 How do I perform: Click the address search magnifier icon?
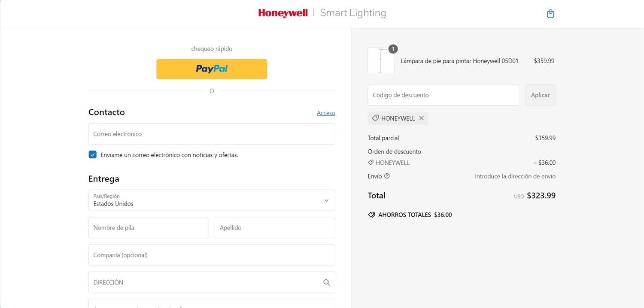[x=326, y=283]
